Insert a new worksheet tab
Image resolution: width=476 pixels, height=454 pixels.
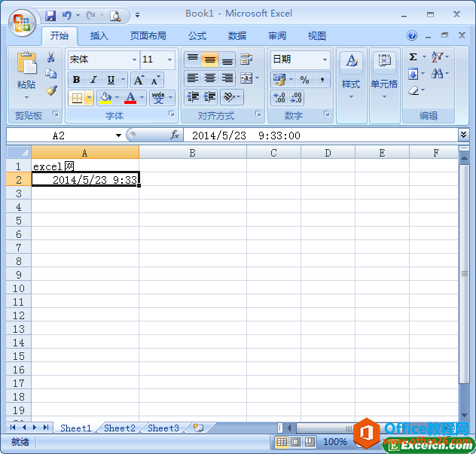coord(199,428)
